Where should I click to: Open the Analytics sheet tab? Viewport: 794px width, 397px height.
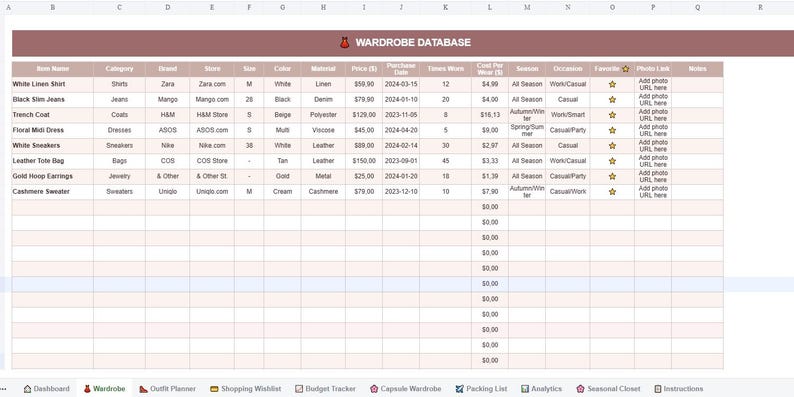pos(541,389)
